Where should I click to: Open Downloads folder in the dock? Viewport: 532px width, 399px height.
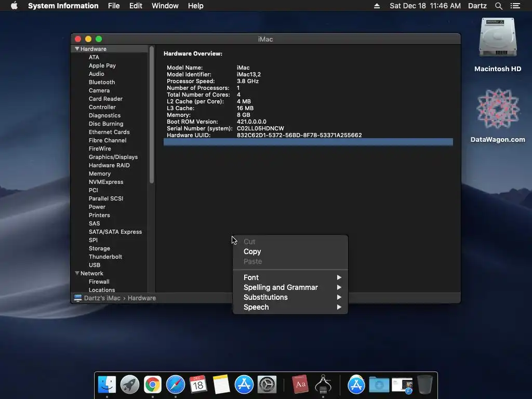pos(379,384)
